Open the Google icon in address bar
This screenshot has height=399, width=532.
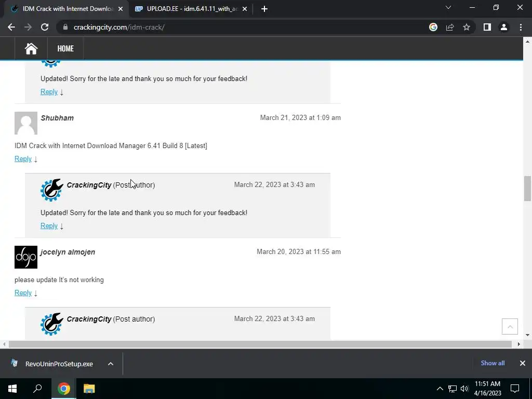(433, 27)
